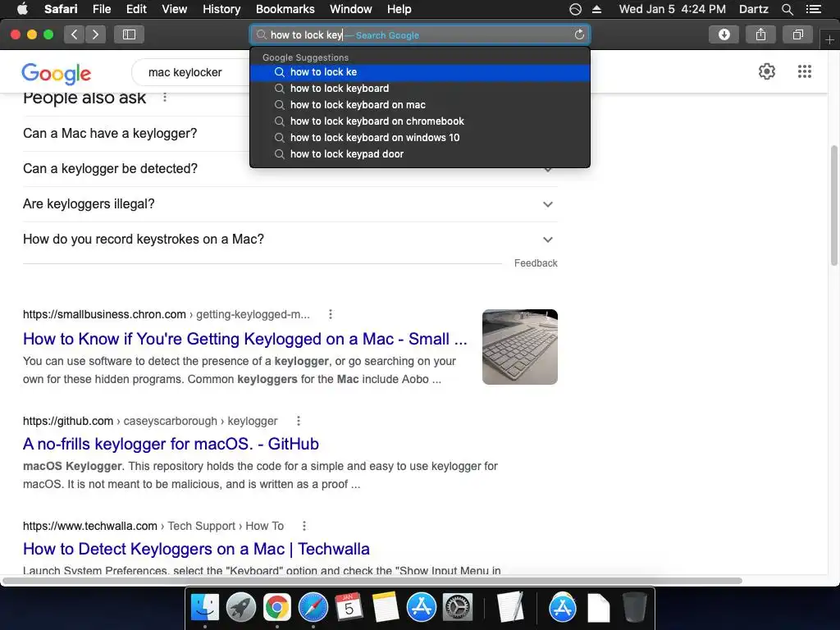Open the Window menu
Screen dimensions: 840x630
point(350,9)
